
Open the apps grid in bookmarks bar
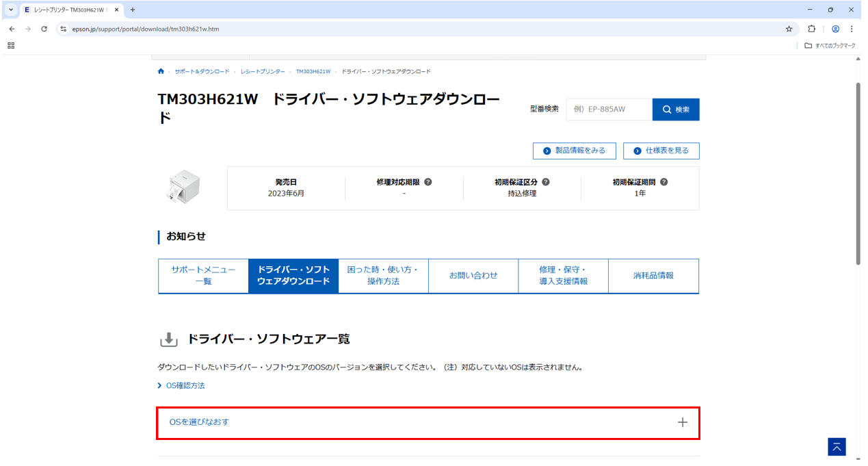tap(11, 45)
